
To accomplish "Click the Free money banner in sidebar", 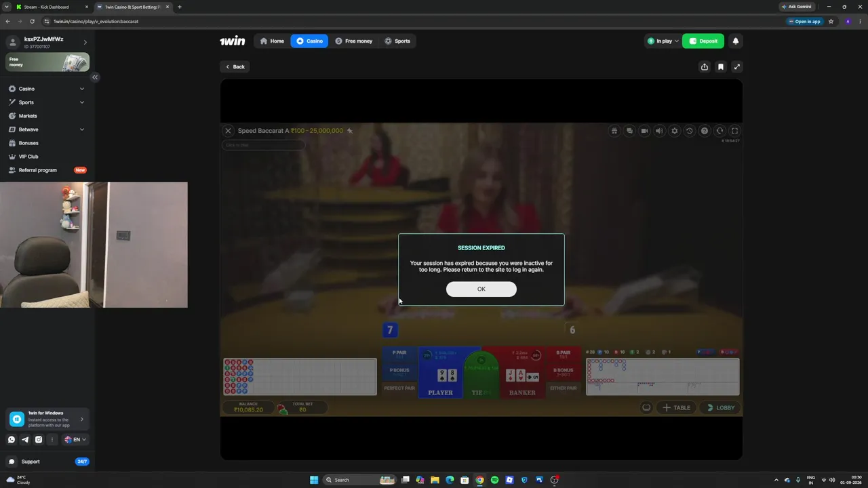I will tap(47, 62).
